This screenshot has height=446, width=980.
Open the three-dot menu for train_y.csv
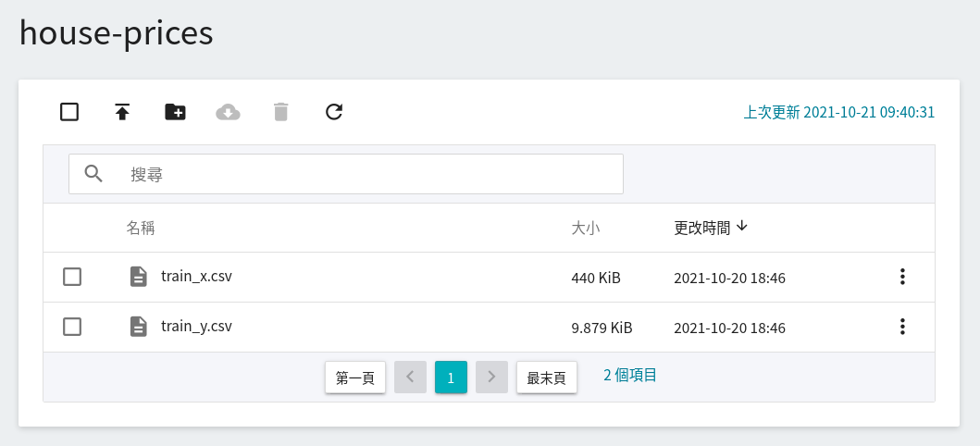coord(902,327)
